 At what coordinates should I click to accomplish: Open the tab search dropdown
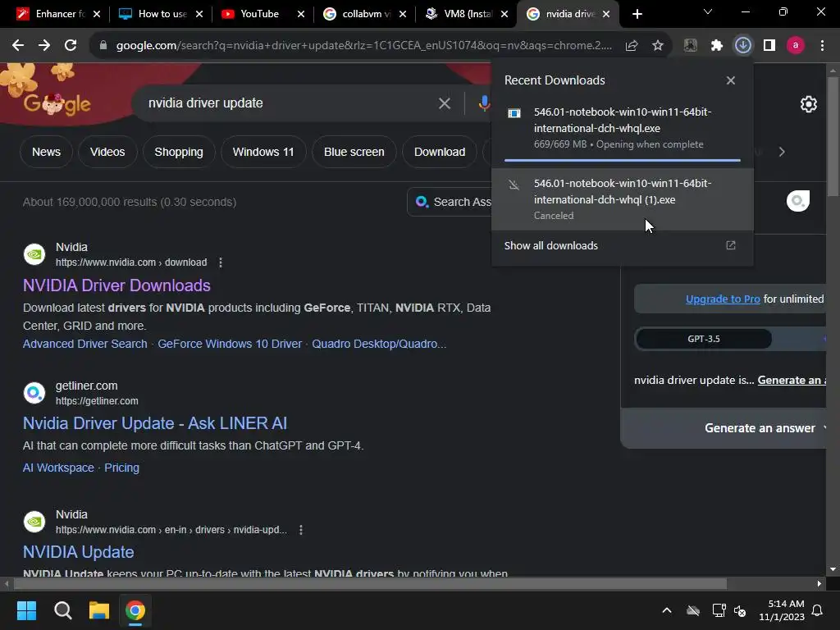[708, 11]
